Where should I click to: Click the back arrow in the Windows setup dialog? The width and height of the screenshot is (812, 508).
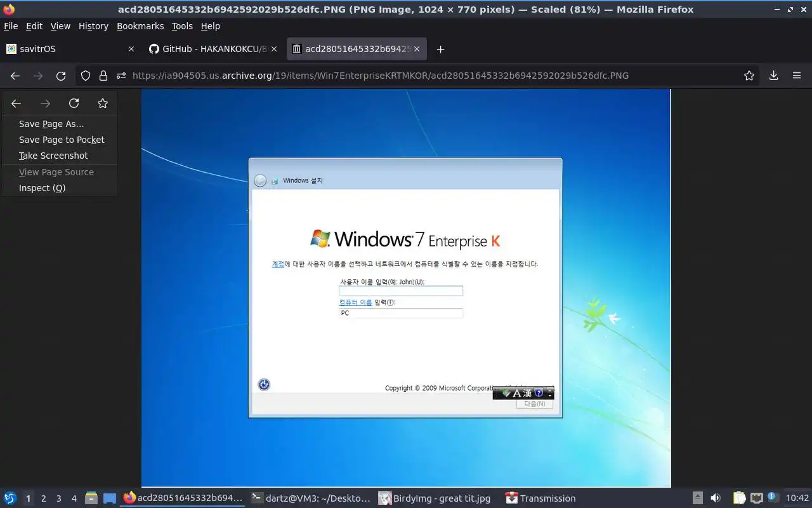point(260,181)
